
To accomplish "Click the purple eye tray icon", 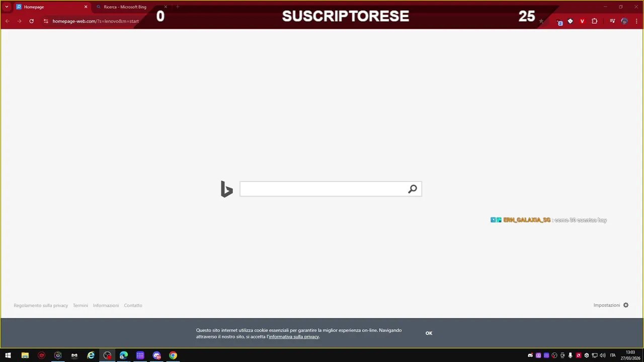I will pyautogui.click(x=538, y=355).
